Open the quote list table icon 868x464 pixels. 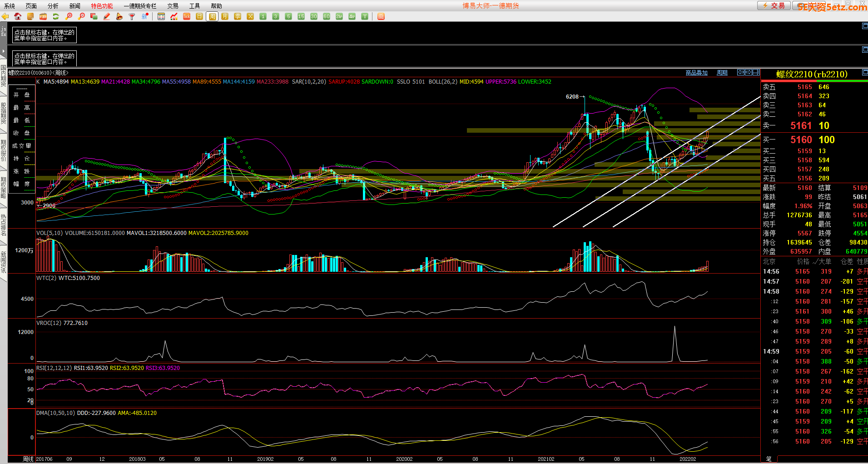(x=161, y=16)
